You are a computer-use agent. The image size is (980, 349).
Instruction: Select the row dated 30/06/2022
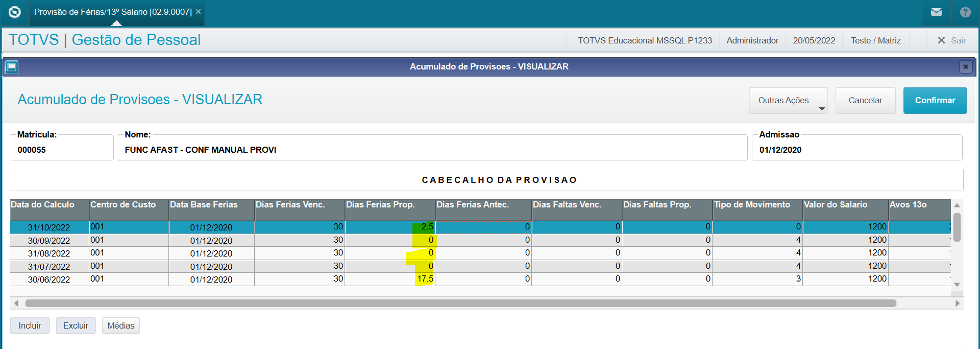[480, 279]
